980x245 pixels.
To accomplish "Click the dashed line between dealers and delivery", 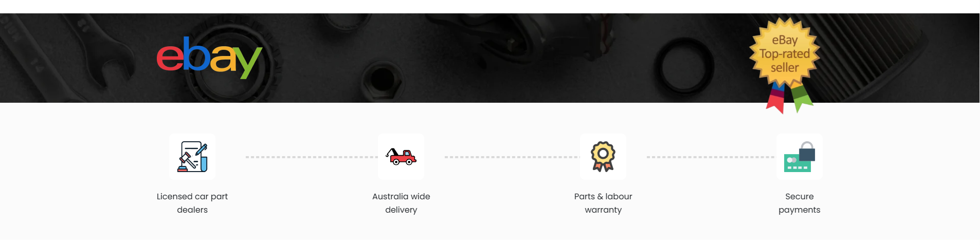I will [312, 157].
